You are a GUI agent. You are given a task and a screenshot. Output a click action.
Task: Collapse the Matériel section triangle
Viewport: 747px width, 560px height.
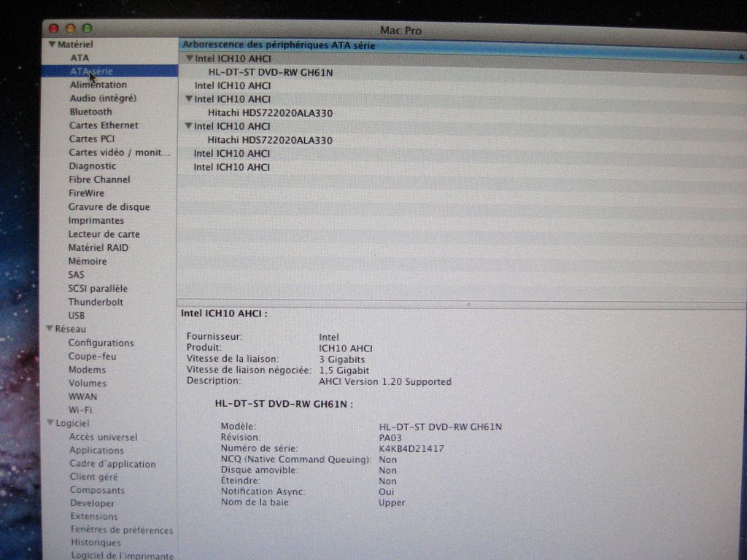pyautogui.click(x=52, y=44)
